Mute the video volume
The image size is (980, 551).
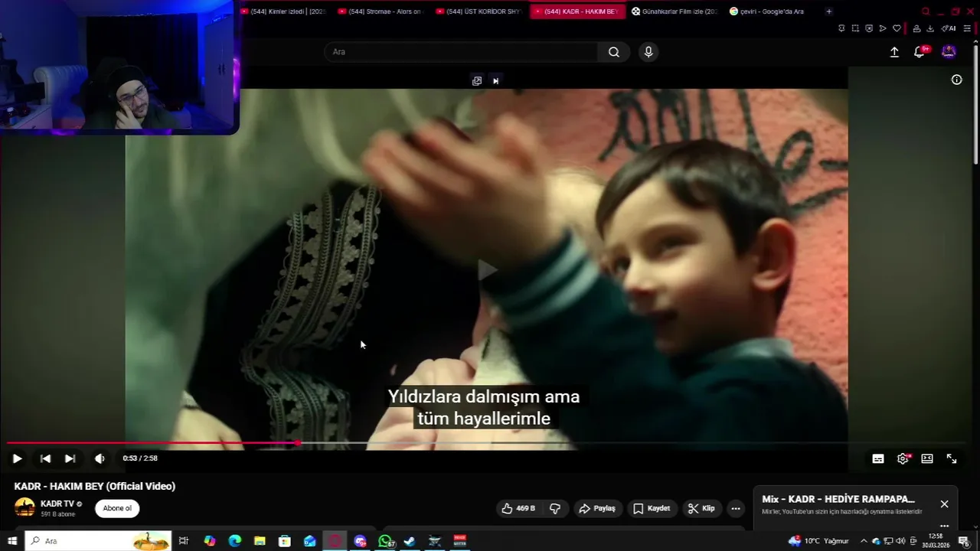[100, 458]
